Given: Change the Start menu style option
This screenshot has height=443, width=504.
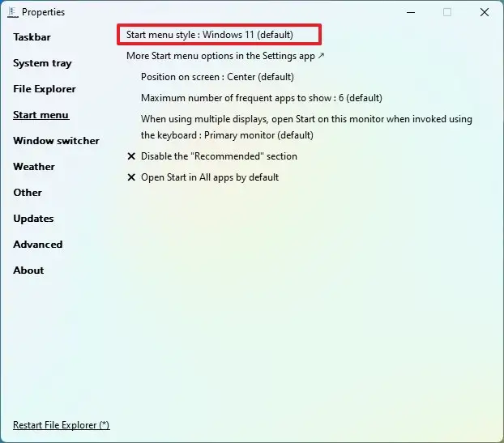Looking at the screenshot, I should [209, 35].
